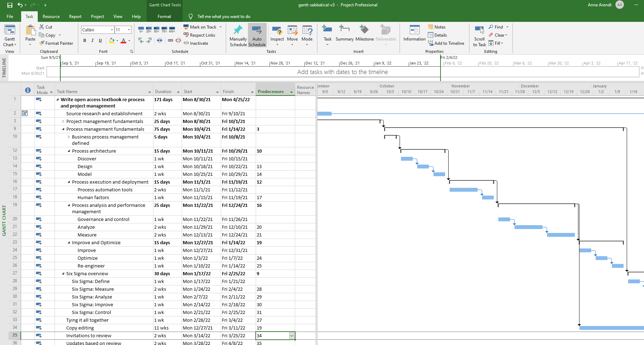This screenshot has width=644, height=345.
Task: Attach Notes to the task
Action: click(437, 27)
